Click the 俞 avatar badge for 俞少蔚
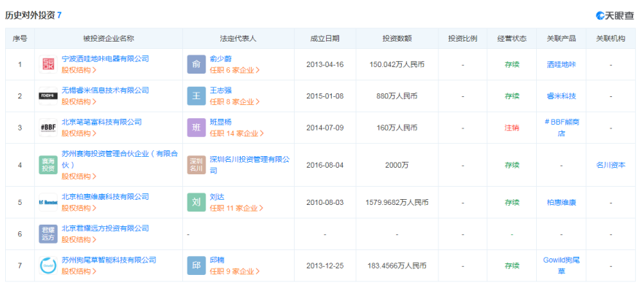The height and width of the screenshot is (291, 644). point(196,64)
